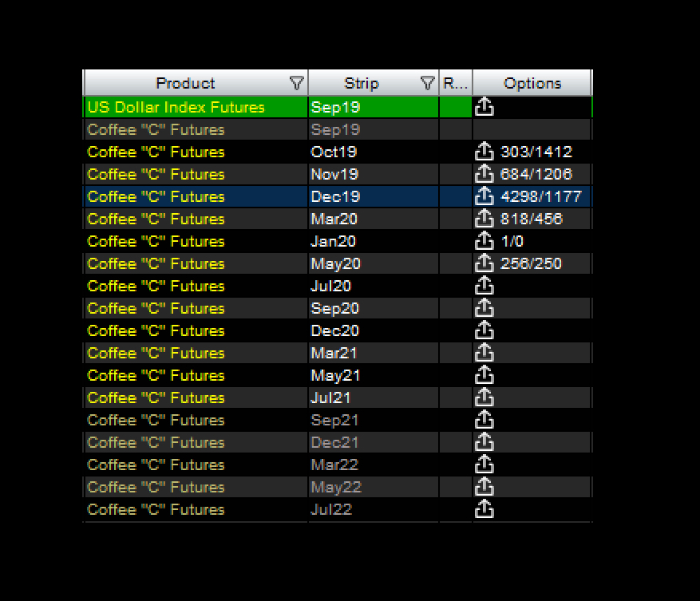The width and height of the screenshot is (700, 601).
Task: Select the Nov19 strip cell
Action: click(374, 174)
